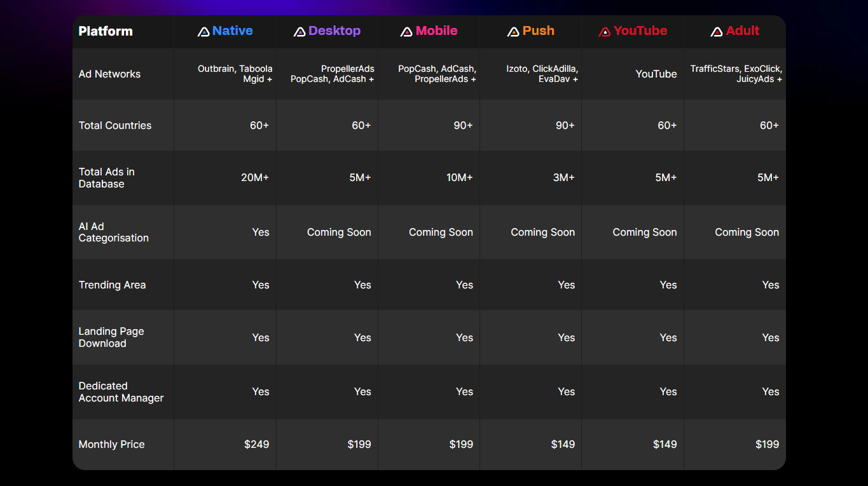The image size is (868, 486).
Task: Click the 10M+ total ads value
Action: [459, 177]
